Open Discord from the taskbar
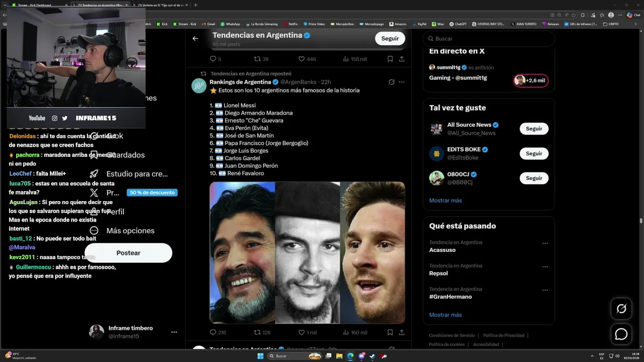The height and width of the screenshot is (362, 644). point(361,356)
